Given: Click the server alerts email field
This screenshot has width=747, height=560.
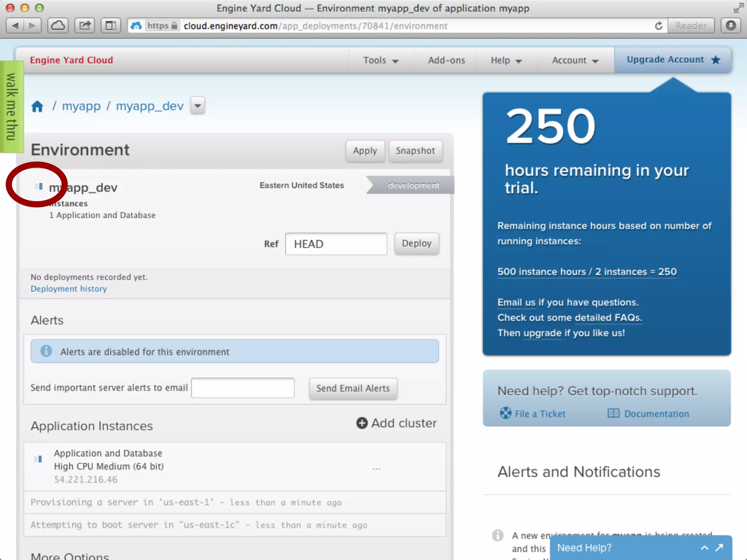Looking at the screenshot, I should tap(243, 388).
